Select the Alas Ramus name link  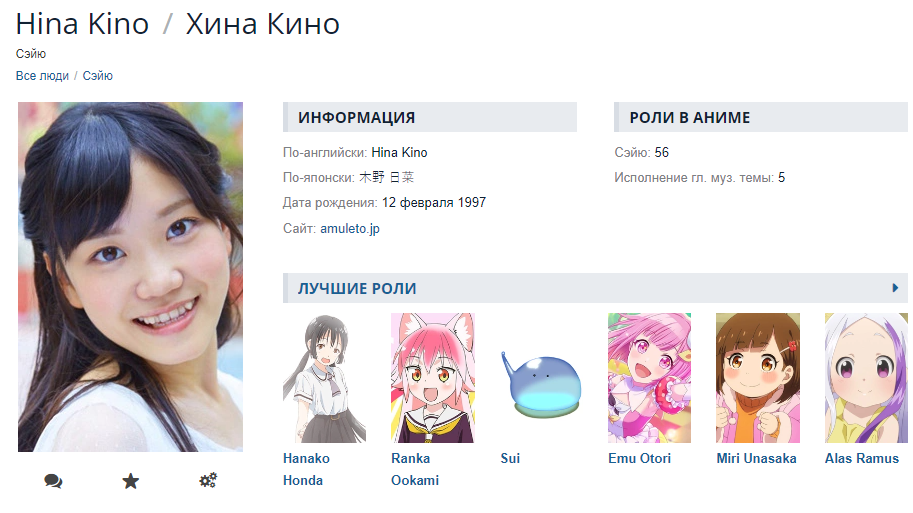[x=862, y=458]
